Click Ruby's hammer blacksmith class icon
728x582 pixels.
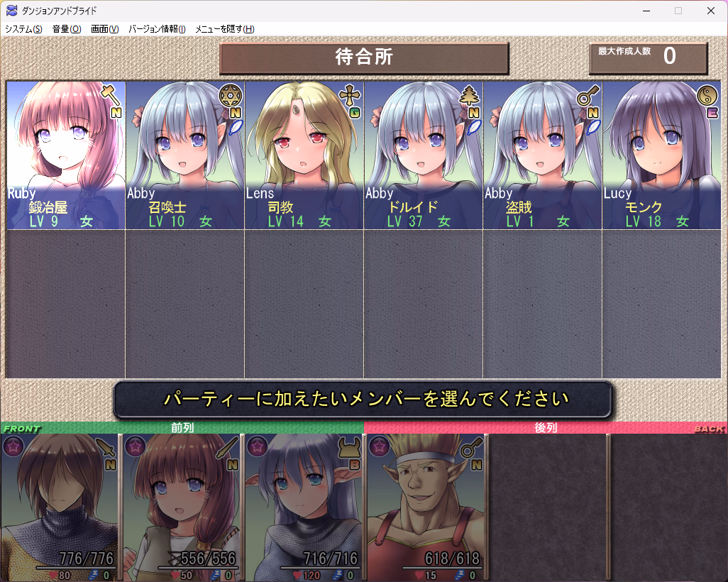[x=109, y=93]
